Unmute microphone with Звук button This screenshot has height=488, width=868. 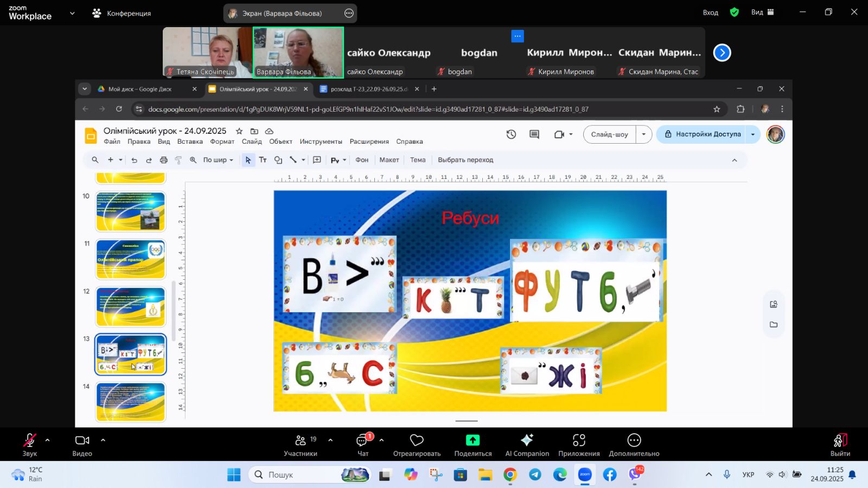point(30,444)
